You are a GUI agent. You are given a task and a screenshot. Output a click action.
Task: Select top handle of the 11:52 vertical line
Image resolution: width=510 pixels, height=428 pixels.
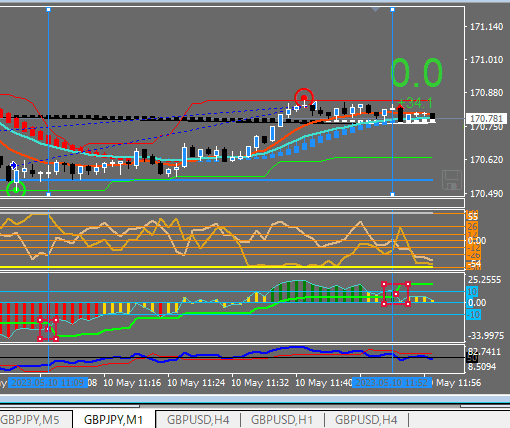(x=392, y=10)
